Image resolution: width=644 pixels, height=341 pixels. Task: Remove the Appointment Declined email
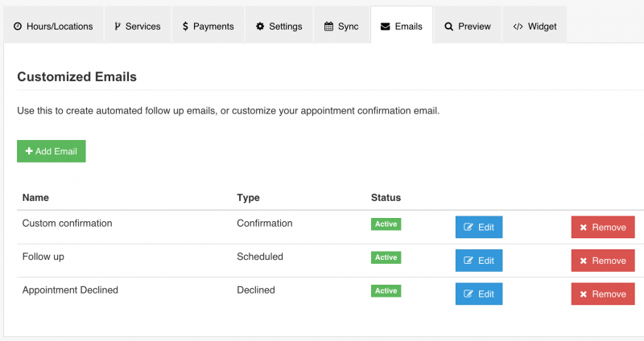(603, 294)
